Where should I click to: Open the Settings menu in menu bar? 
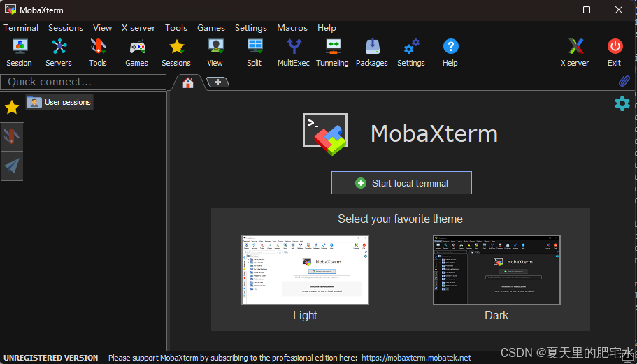[x=250, y=27]
